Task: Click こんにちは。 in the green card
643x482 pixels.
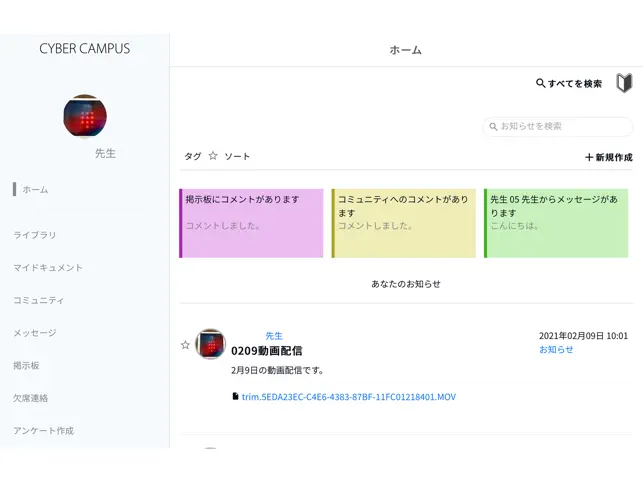Action: click(x=515, y=226)
